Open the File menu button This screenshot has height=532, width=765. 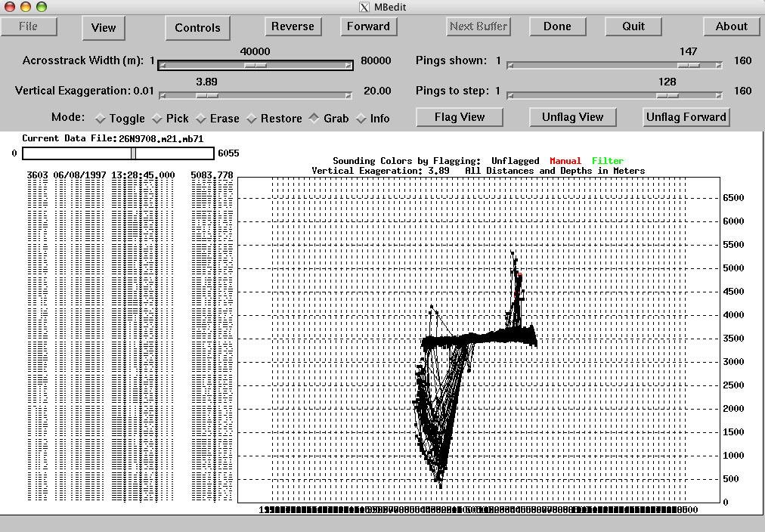pos(28,26)
